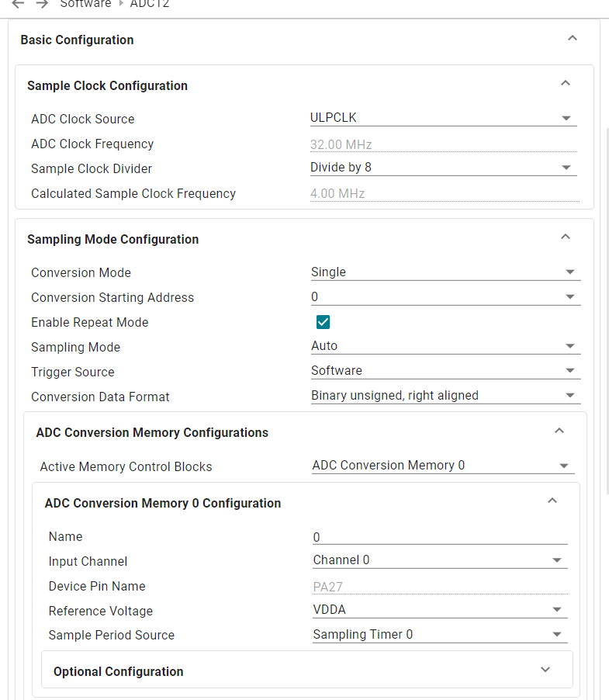Open Conversion Starting Address dropdown
The height and width of the screenshot is (700, 609).
(446, 297)
